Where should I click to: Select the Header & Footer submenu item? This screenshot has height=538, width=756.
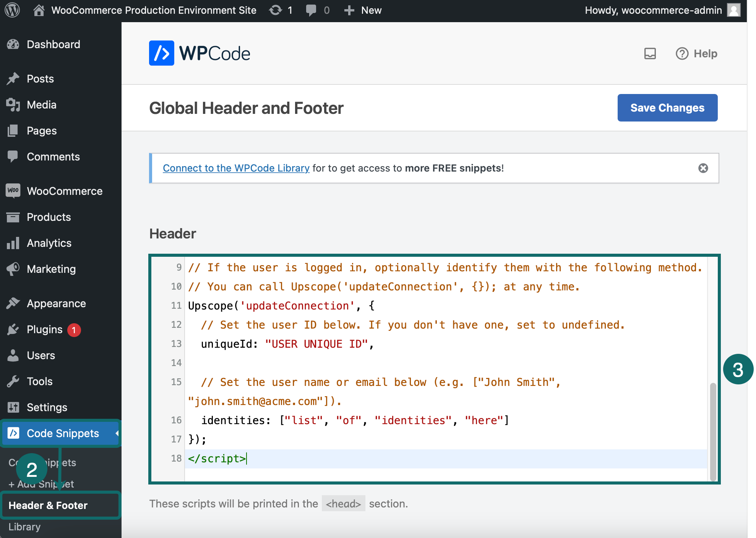coord(48,505)
